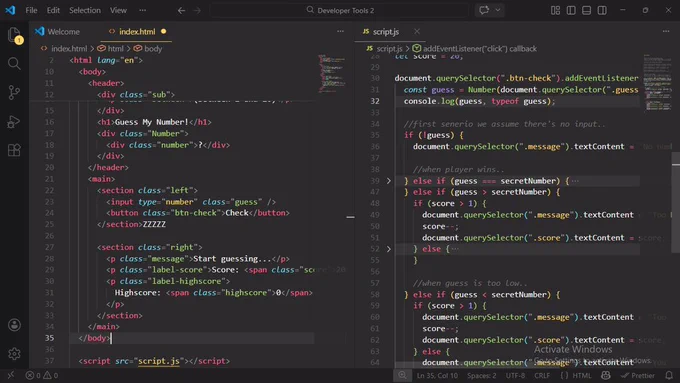This screenshot has height=383, width=680.
Task: Click the Developer Tools 2 search box
Action: click(340, 10)
